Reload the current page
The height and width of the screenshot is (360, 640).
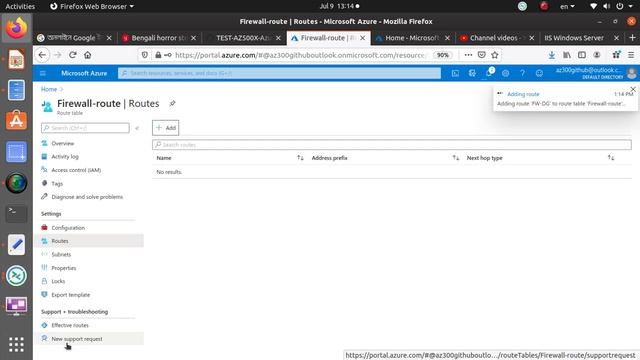point(73,55)
